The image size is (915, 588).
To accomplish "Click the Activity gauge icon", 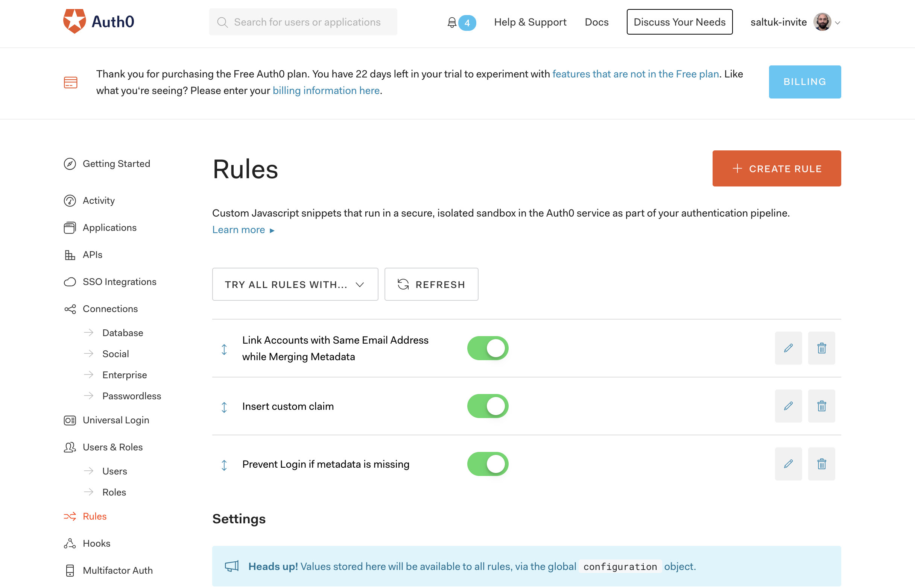I will (x=70, y=200).
